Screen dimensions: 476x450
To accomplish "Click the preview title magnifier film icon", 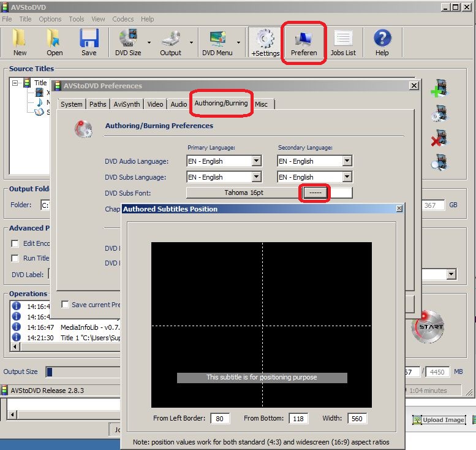I will 439,162.
